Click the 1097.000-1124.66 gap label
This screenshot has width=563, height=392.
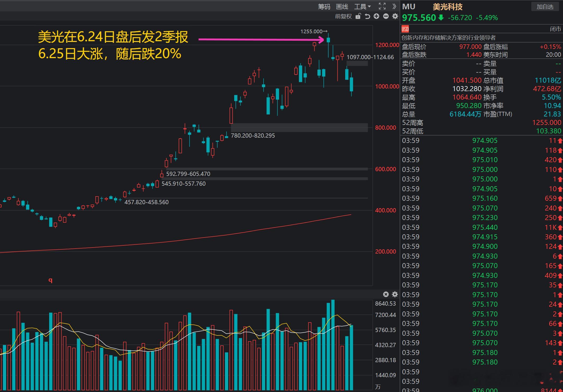[x=370, y=57]
